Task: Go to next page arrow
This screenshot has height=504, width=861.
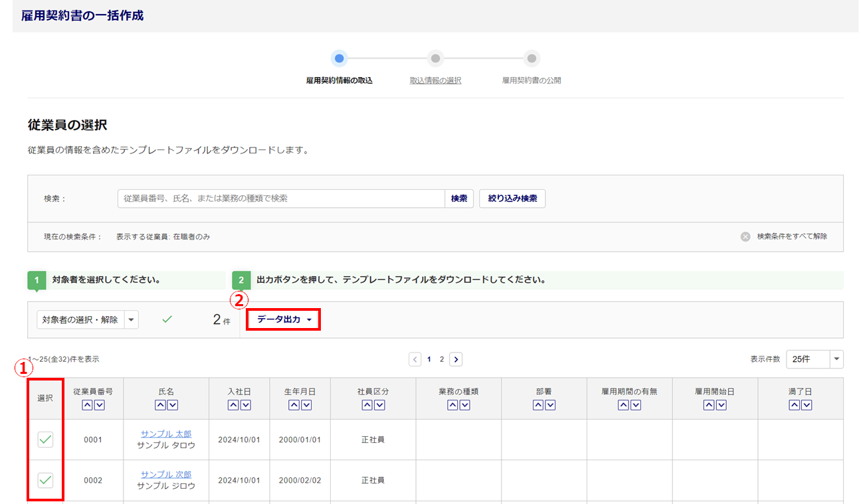Action: pyautogui.click(x=456, y=359)
